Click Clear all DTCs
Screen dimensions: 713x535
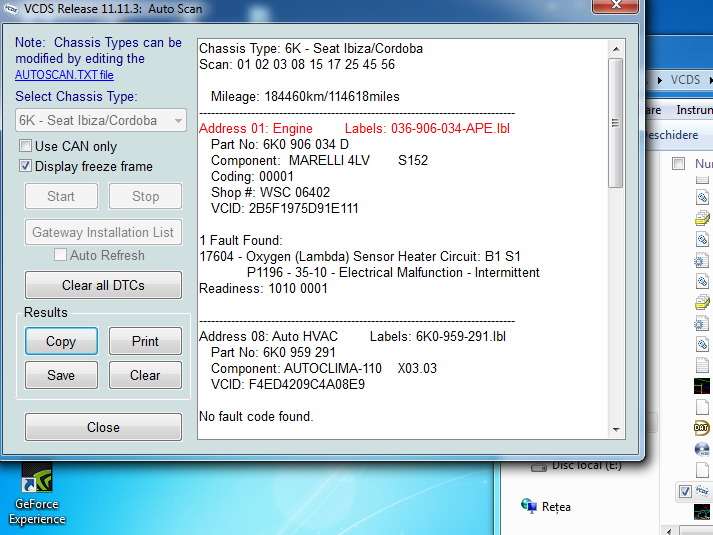click(x=103, y=285)
